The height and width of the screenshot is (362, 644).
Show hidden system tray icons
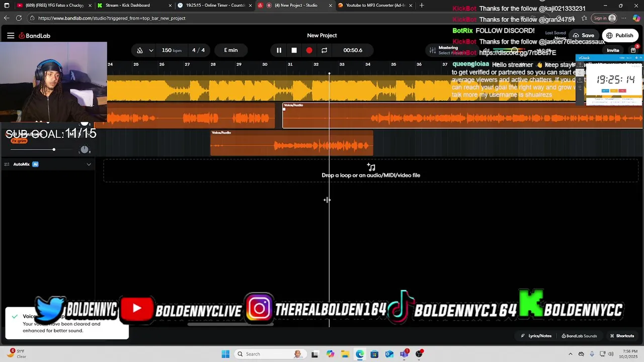(571, 354)
